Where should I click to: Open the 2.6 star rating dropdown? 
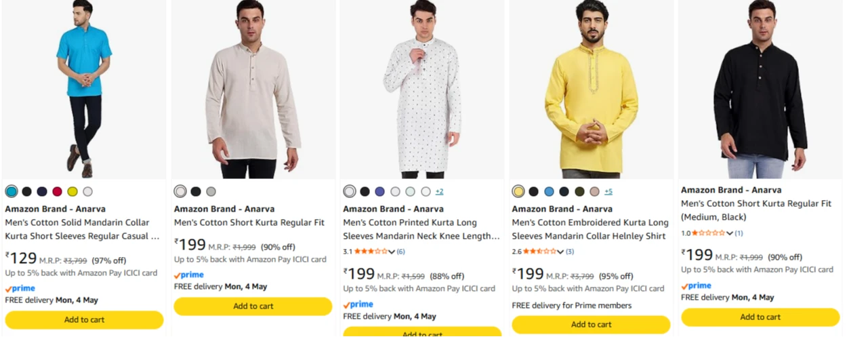pyautogui.click(x=561, y=252)
